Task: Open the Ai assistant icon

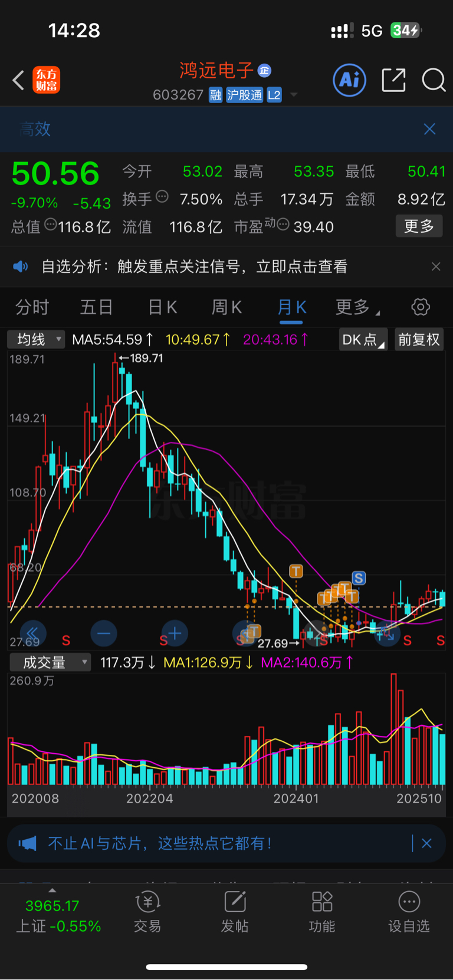Action: tap(350, 80)
